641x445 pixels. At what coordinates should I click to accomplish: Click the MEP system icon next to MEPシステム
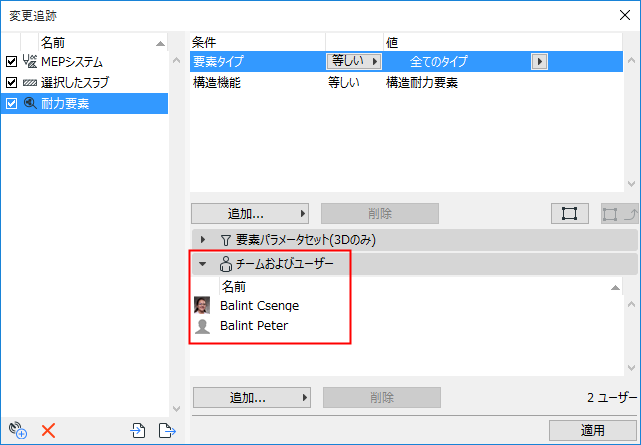coord(30,62)
